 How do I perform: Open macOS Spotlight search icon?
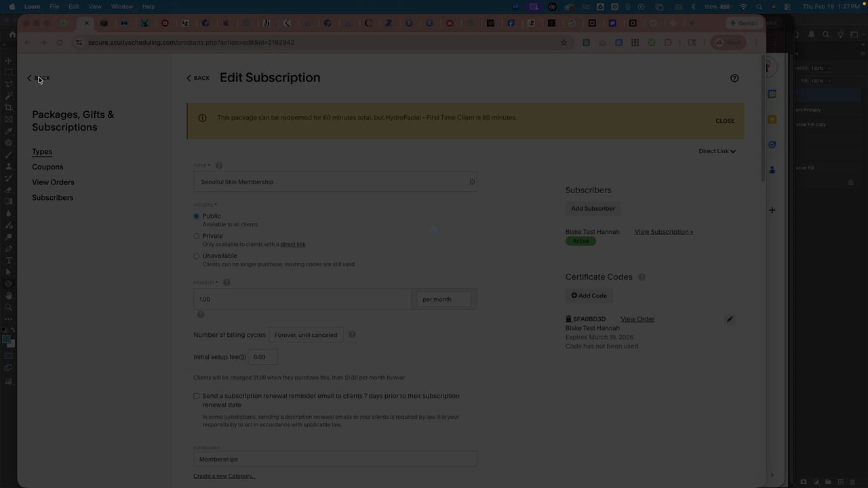pos(758,7)
